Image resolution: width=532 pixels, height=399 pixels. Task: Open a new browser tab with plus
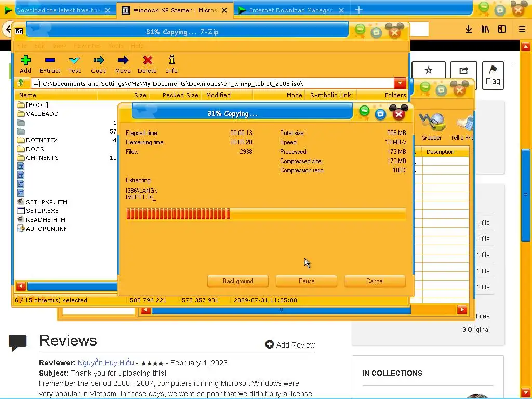pyautogui.click(x=358, y=10)
